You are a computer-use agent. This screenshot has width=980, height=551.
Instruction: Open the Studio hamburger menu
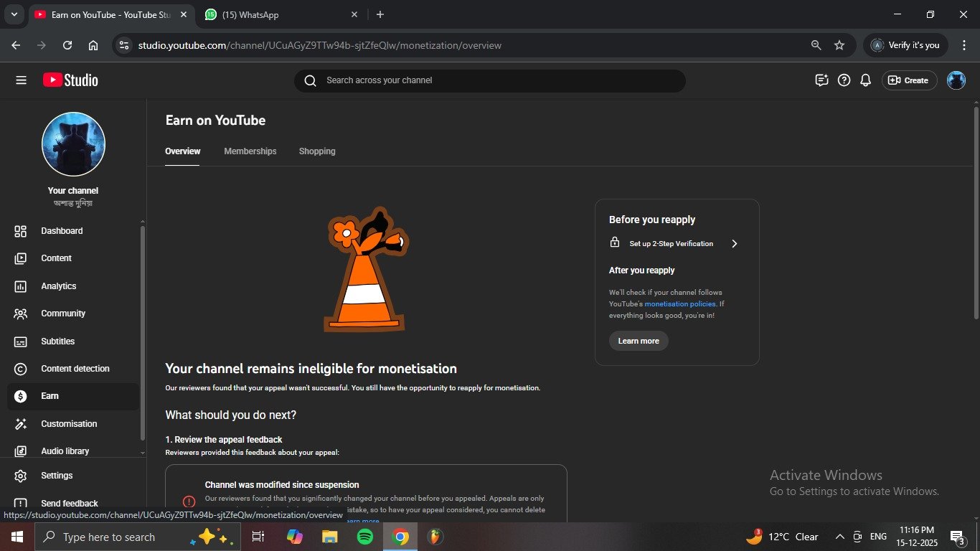tap(21, 80)
